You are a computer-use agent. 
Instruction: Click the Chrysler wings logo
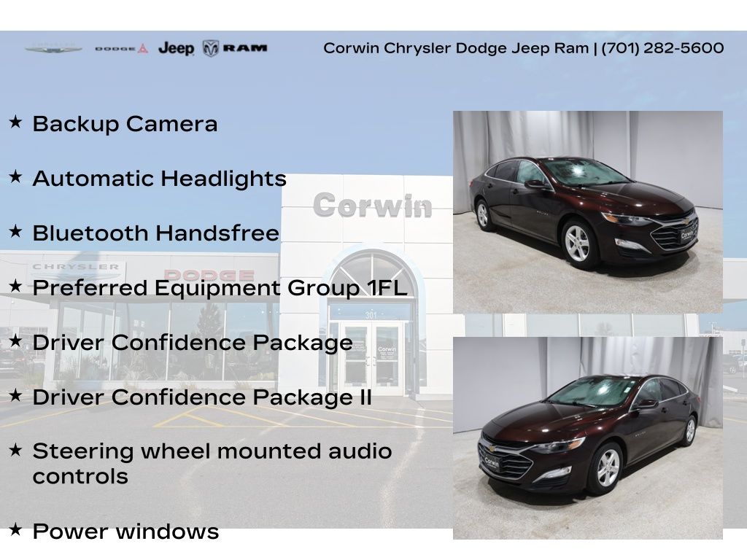point(53,49)
